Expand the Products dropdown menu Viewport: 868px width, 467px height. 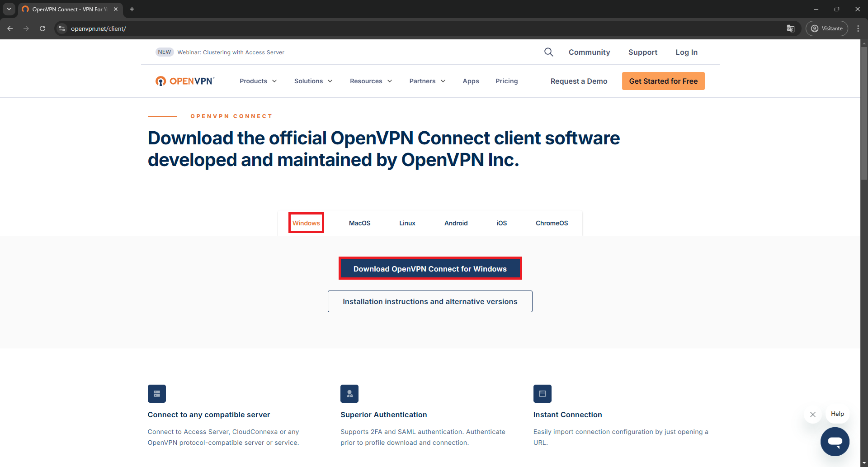[258, 81]
